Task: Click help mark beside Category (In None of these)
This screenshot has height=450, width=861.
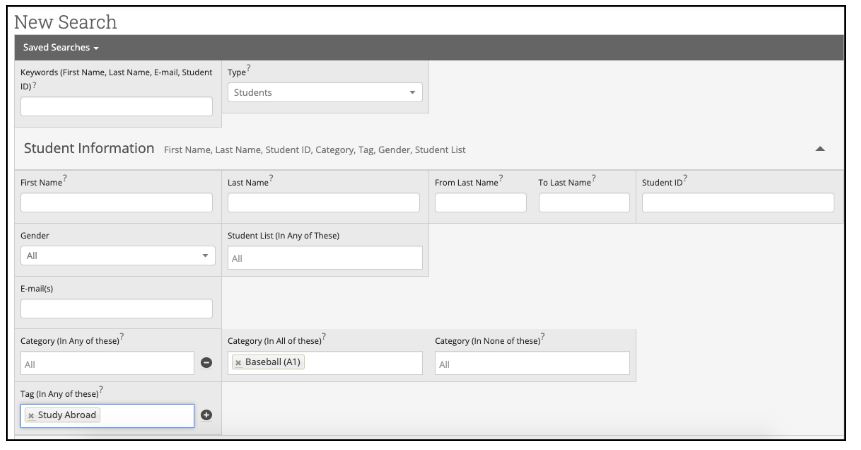Action: click(543, 336)
